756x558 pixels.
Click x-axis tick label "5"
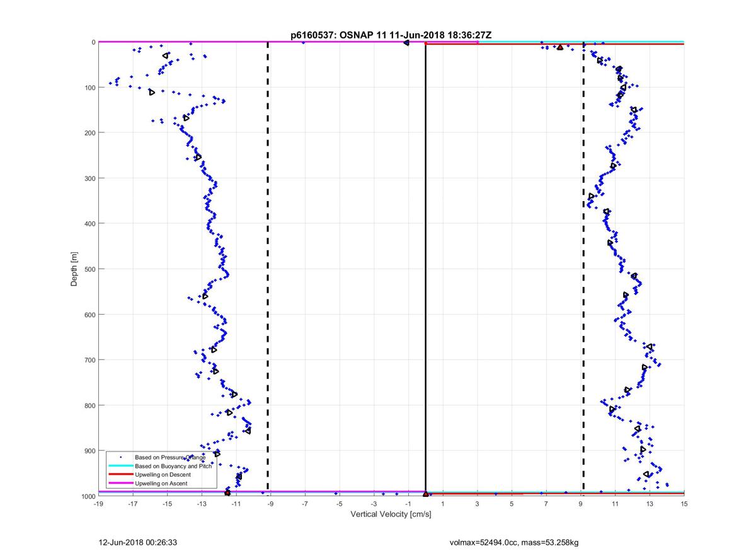(512, 504)
